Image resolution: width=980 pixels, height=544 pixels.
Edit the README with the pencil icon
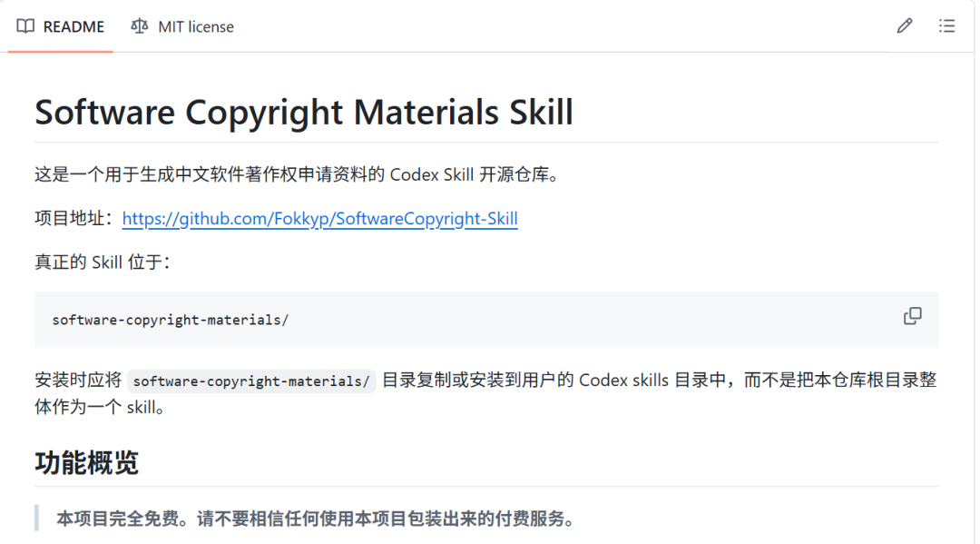click(905, 25)
